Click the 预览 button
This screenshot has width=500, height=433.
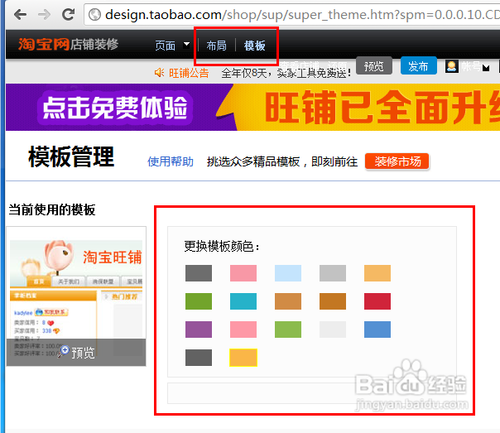374,66
